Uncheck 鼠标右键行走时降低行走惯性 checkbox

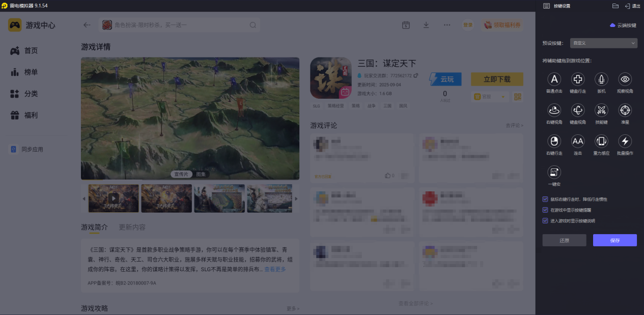coord(546,199)
